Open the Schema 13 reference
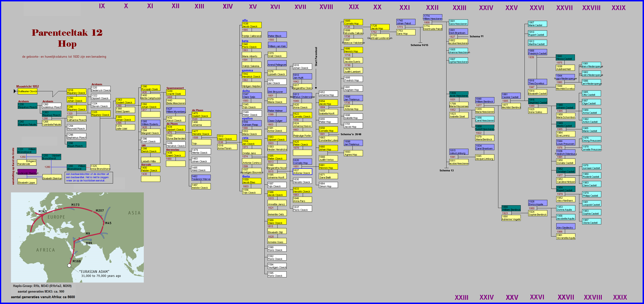The height and width of the screenshot is (304, 644). point(446,170)
